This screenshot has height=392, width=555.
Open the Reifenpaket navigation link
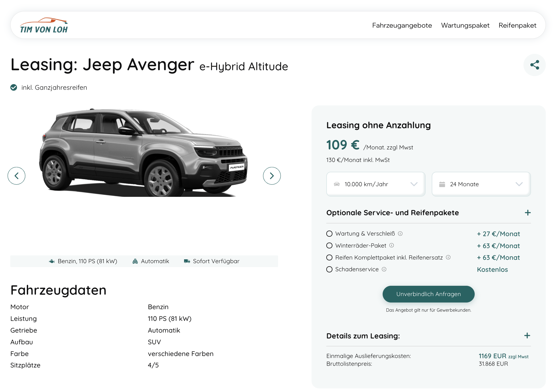click(x=517, y=25)
